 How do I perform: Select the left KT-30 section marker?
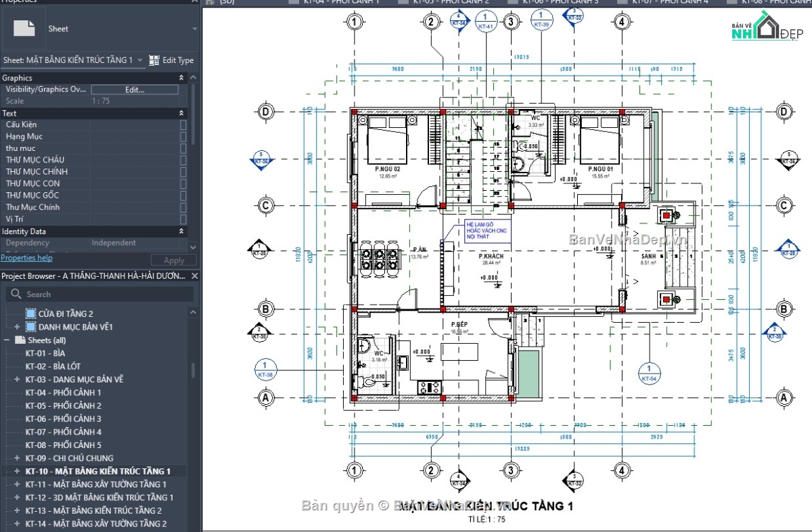260,332
